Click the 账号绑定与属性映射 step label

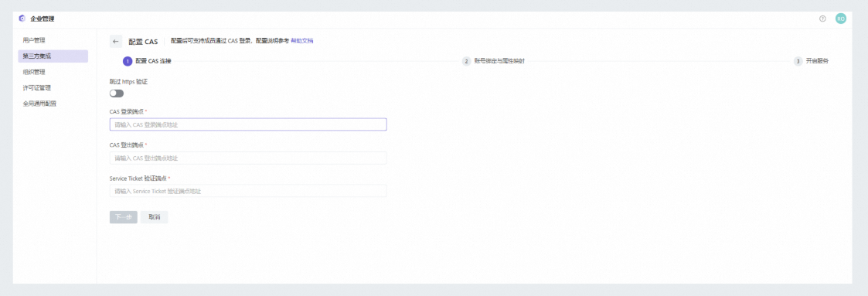pos(499,61)
